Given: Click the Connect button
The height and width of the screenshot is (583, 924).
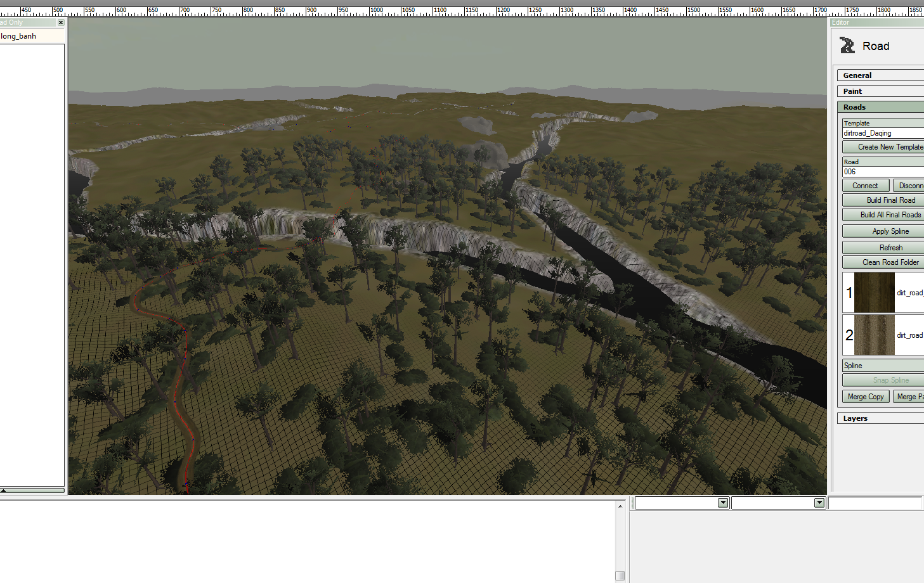Looking at the screenshot, I should (x=866, y=186).
